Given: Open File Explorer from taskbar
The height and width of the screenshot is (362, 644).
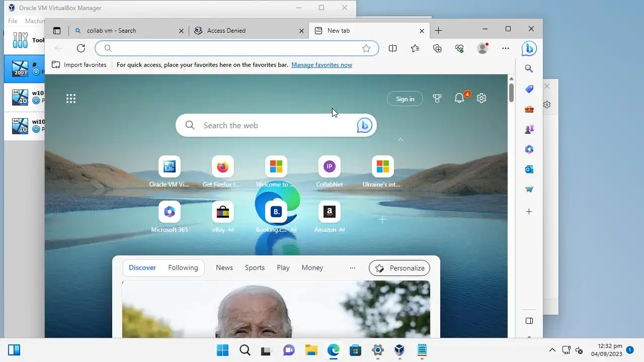Looking at the screenshot, I should click(311, 350).
